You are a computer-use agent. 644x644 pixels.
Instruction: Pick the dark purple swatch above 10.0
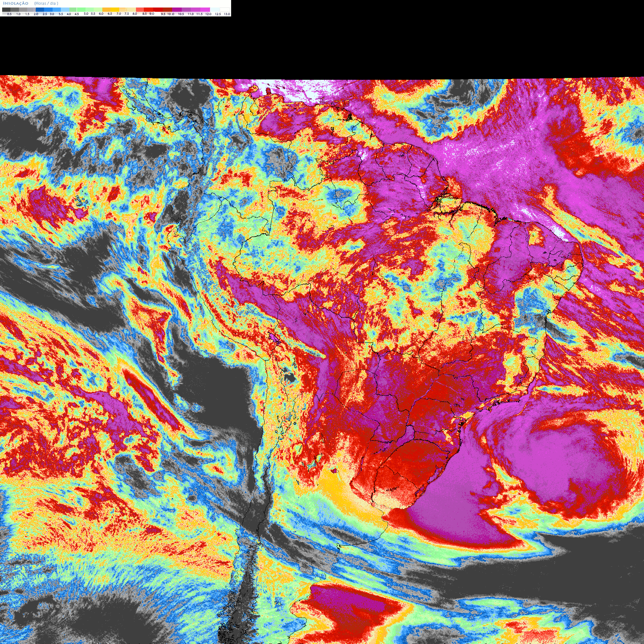[x=177, y=10]
